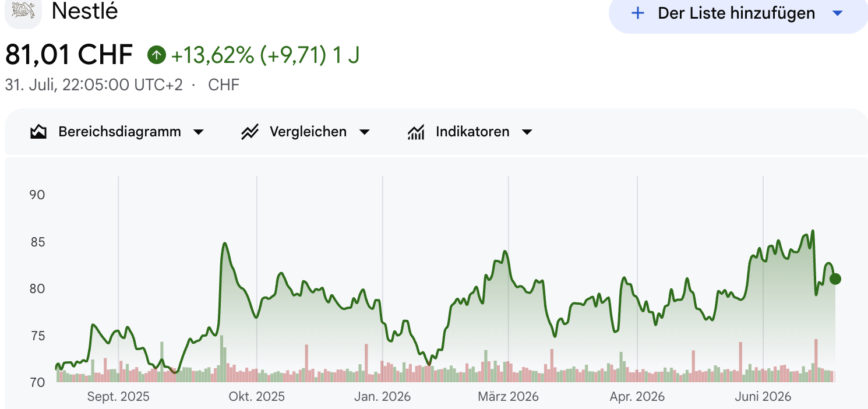The width and height of the screenshot is (868, 409).
Task: Expand the Indikatoren dropdown arrow
Action: coord(527,132)
